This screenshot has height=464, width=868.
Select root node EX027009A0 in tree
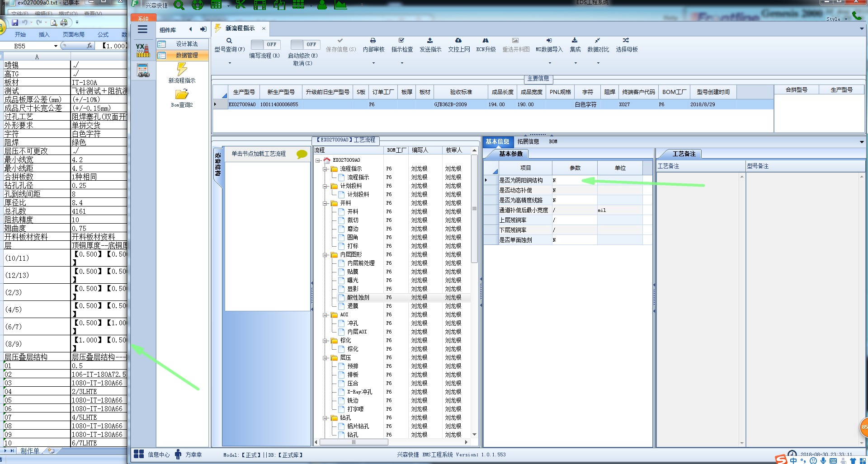click(346, 160)
